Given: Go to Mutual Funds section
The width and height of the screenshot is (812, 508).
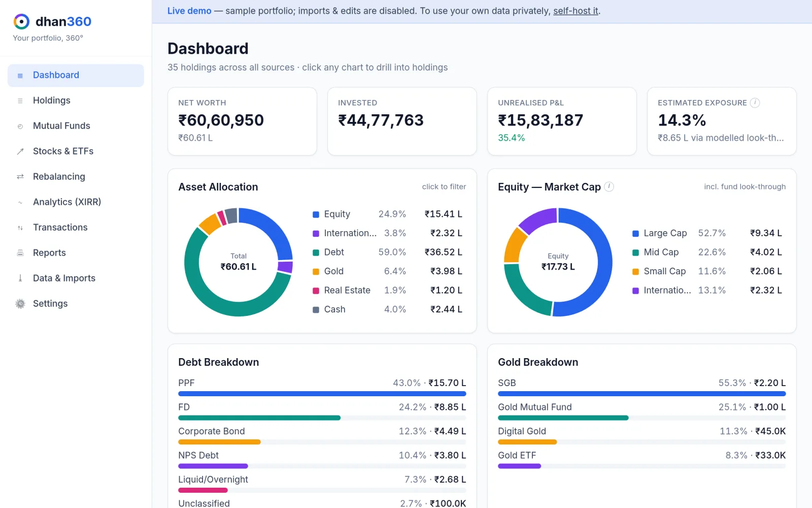Looking at the screenshot, I should (x=76, y=126).
